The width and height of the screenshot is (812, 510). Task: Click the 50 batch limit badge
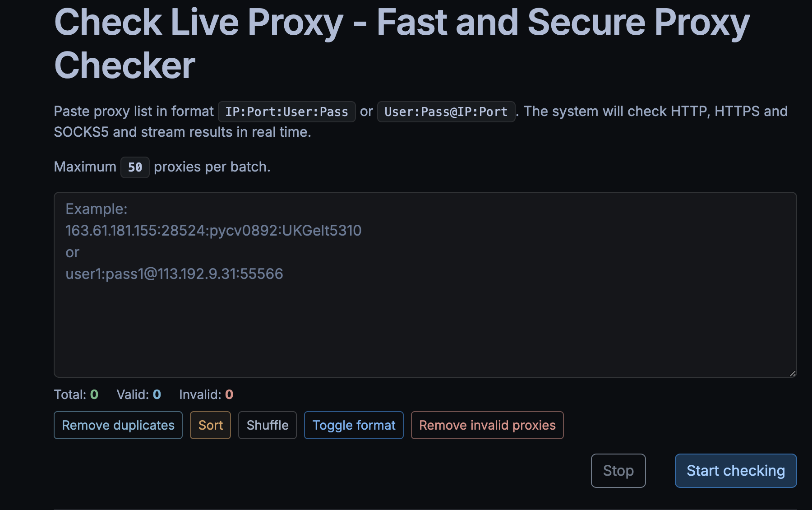point(135,167)
